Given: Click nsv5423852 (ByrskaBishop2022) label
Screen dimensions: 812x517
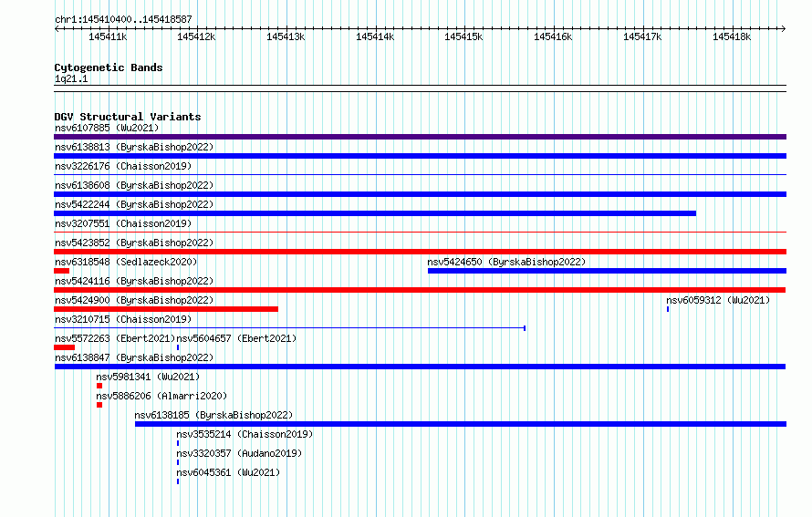Looking at the screenshot, I should (x=134, y=243).
